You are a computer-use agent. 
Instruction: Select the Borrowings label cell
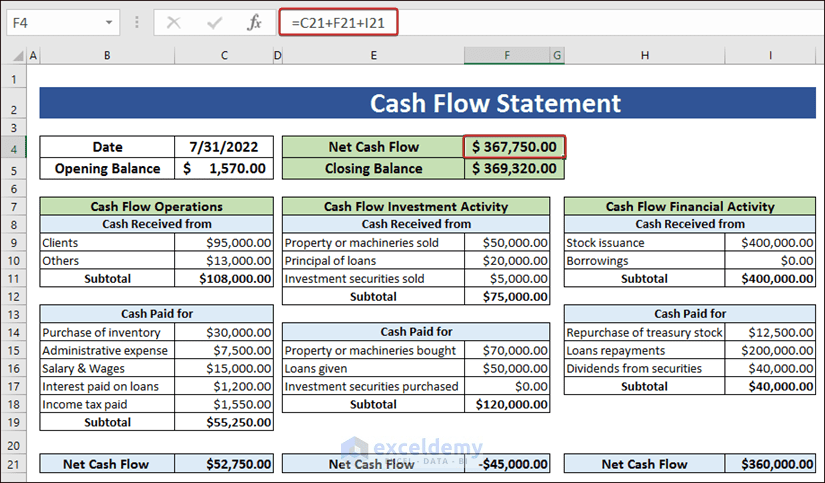[x=645, y=260]
